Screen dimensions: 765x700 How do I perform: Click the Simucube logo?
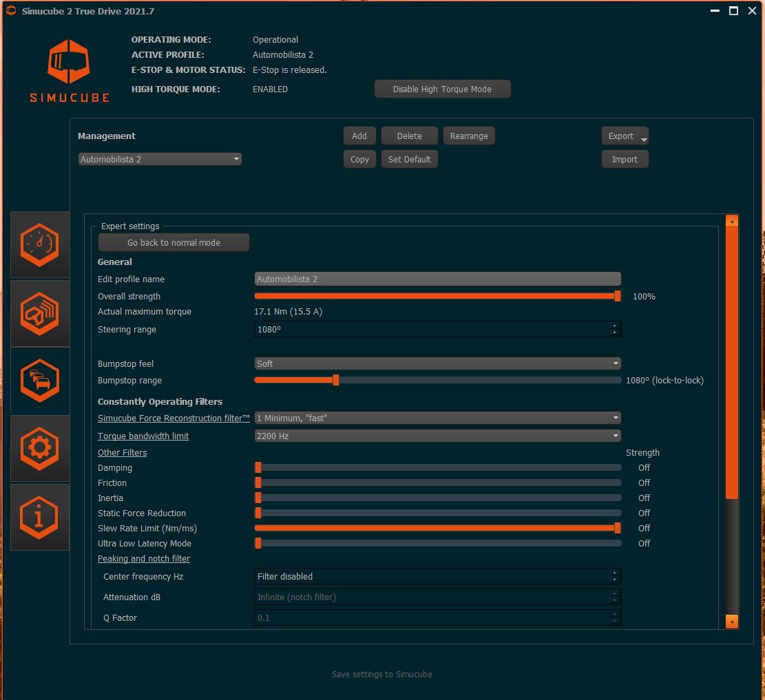click(x=70, y=71)
